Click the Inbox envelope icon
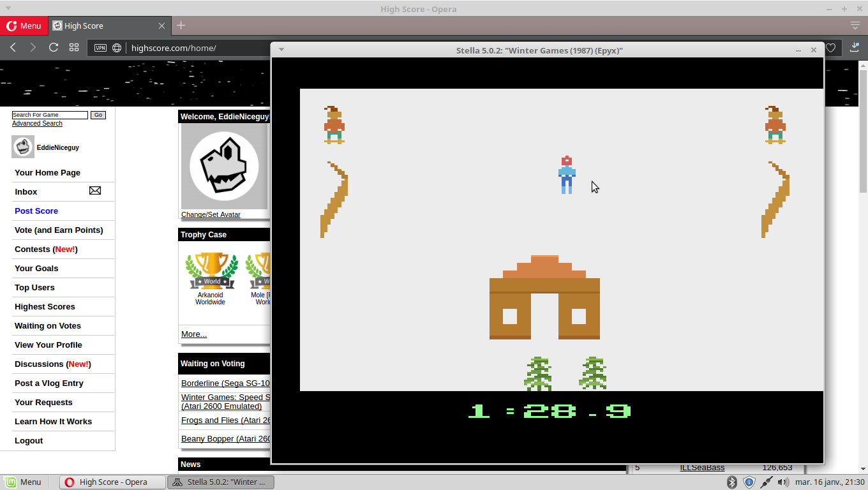Viewport: 868px width, 490px height. pos(95,191)
